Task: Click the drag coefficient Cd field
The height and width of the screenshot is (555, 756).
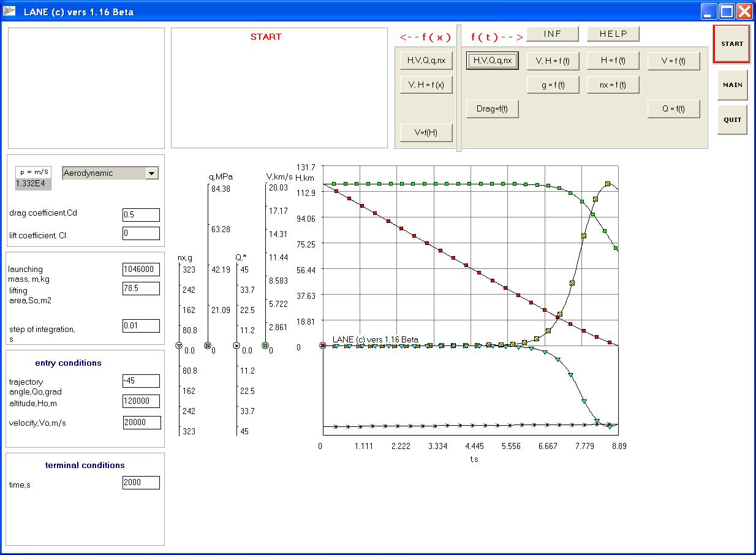Action: pyautogui.click(x=141, y=215)
